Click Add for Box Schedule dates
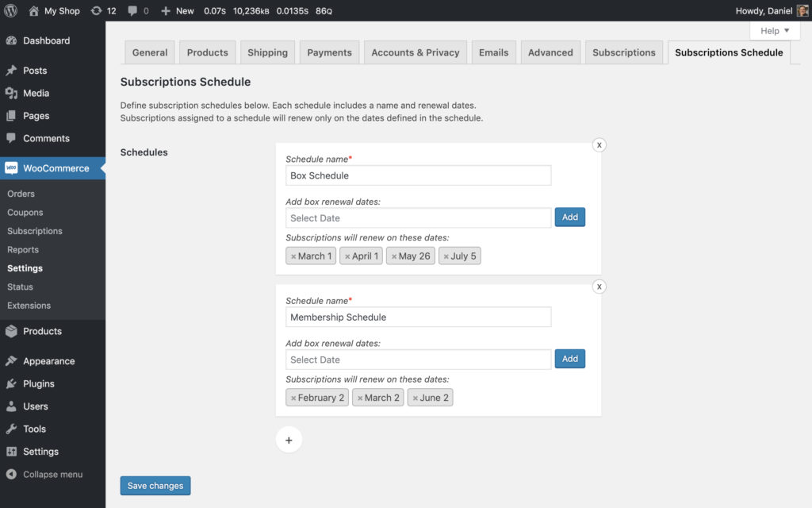This screenshot has width=812, height=508. click(569, 217)
